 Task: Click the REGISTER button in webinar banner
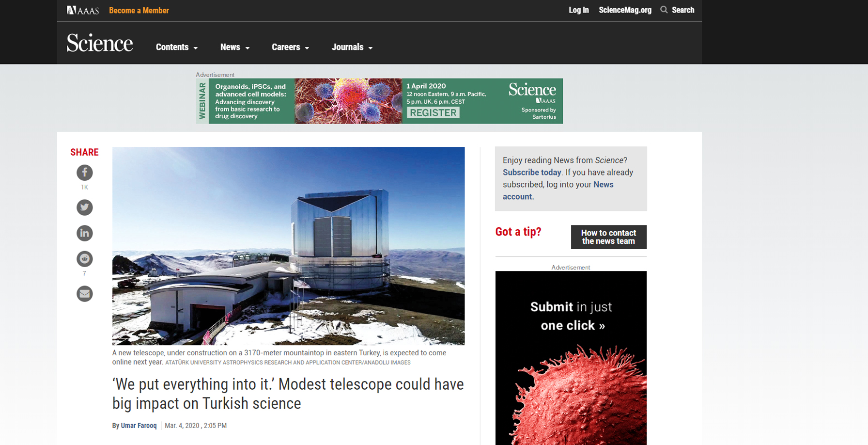[433, 112]
